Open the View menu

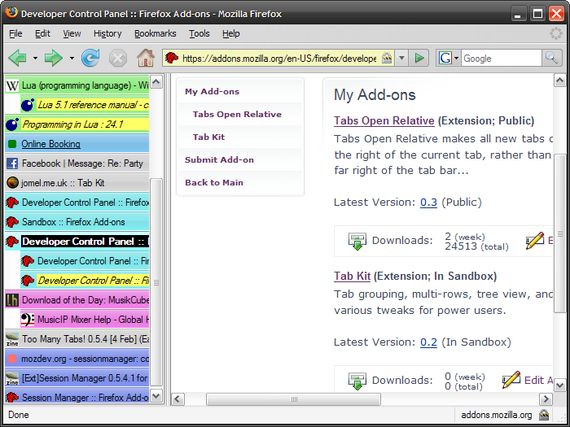(72, 34)
